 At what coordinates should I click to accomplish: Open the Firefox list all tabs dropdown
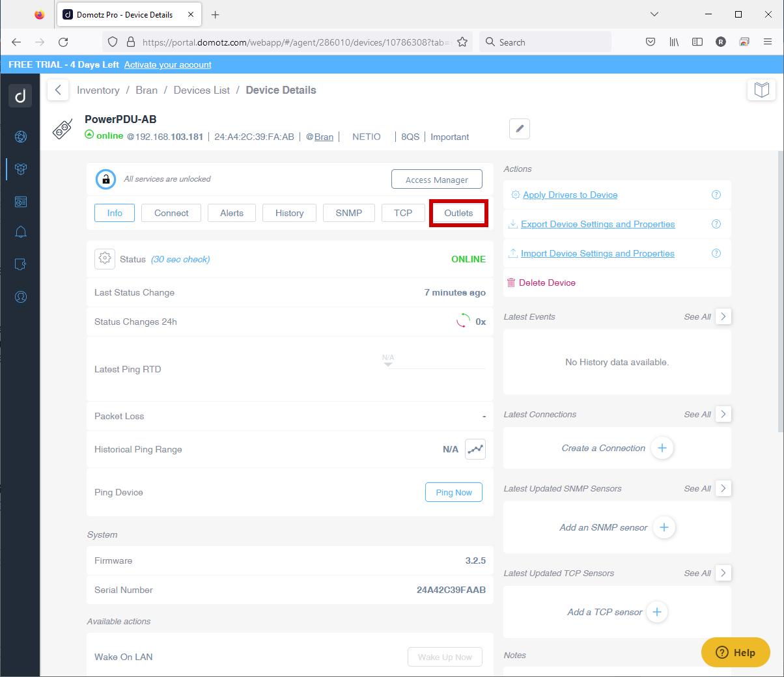[x=654, y=14]
